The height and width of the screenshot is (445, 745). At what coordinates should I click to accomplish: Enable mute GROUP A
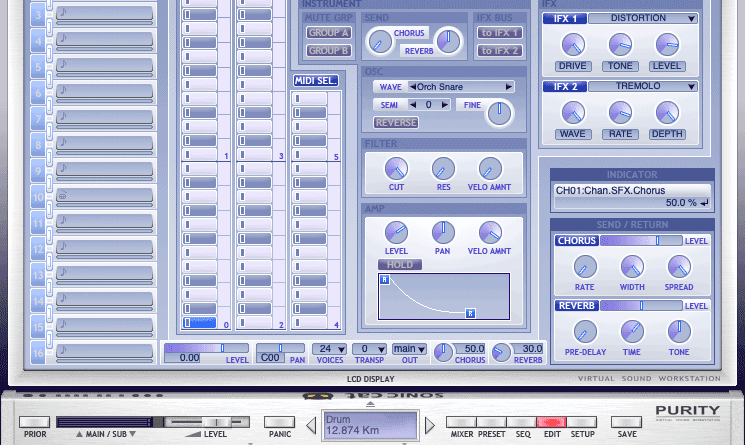tap(328, 33)
